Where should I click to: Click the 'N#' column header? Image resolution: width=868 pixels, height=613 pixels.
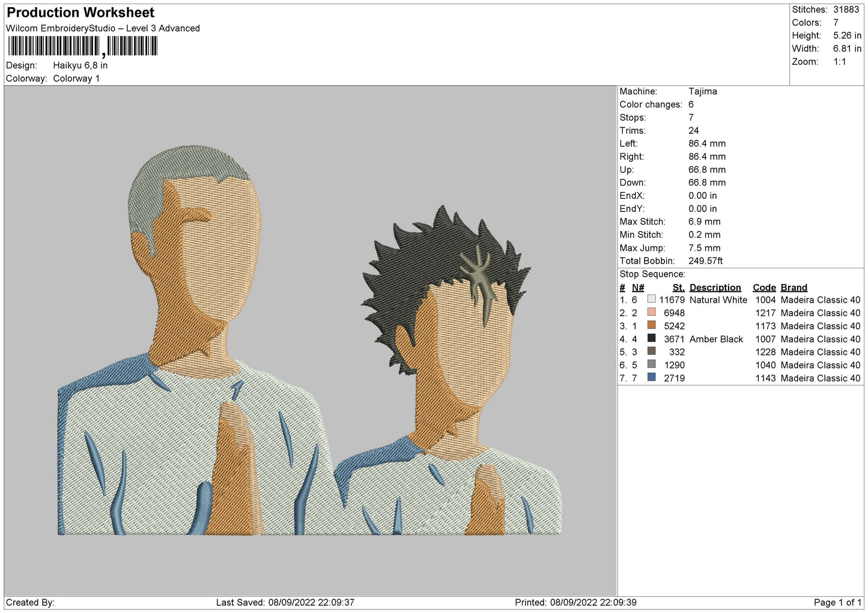point(638,288)
